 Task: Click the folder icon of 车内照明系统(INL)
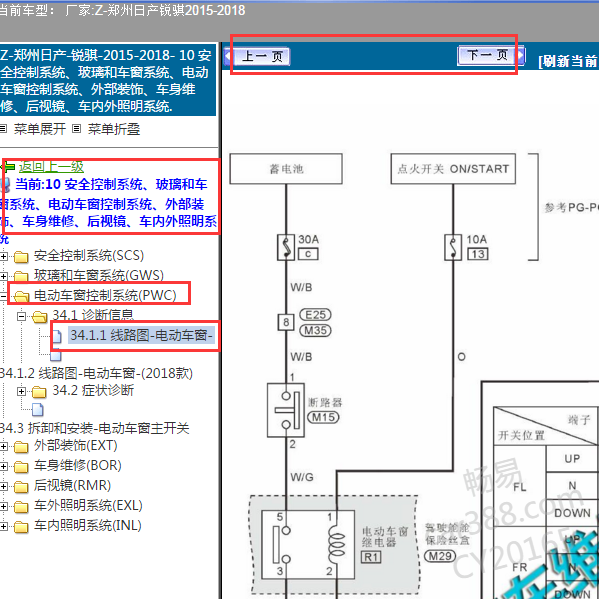21,526
